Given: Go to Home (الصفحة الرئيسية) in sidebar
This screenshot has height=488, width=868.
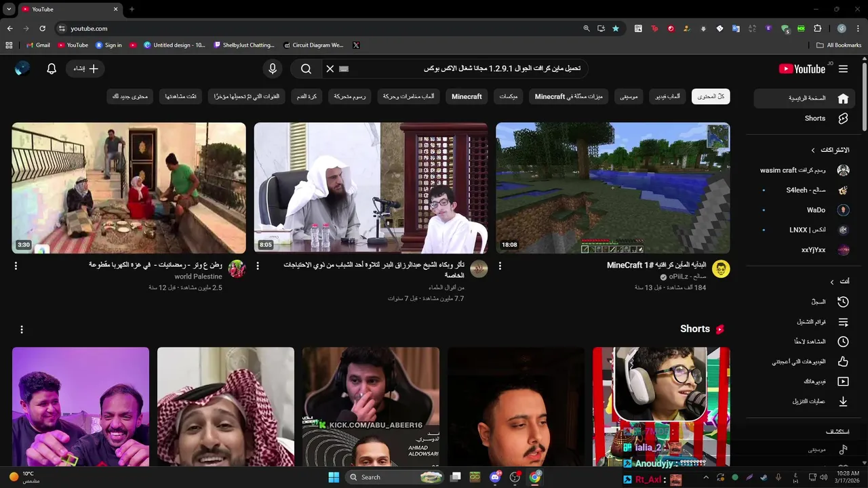Looking at the screenshot, I should (x=805, y=98).
